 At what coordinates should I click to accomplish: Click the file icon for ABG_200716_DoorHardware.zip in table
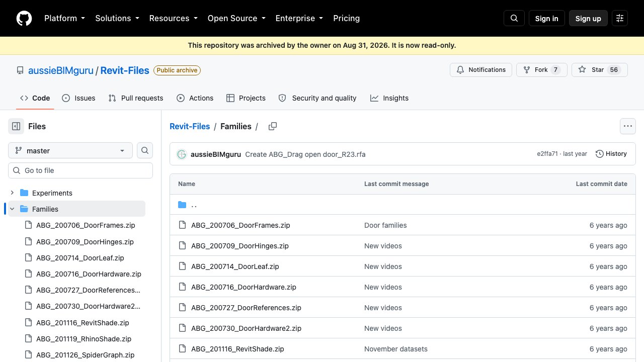tap(183, 287)
